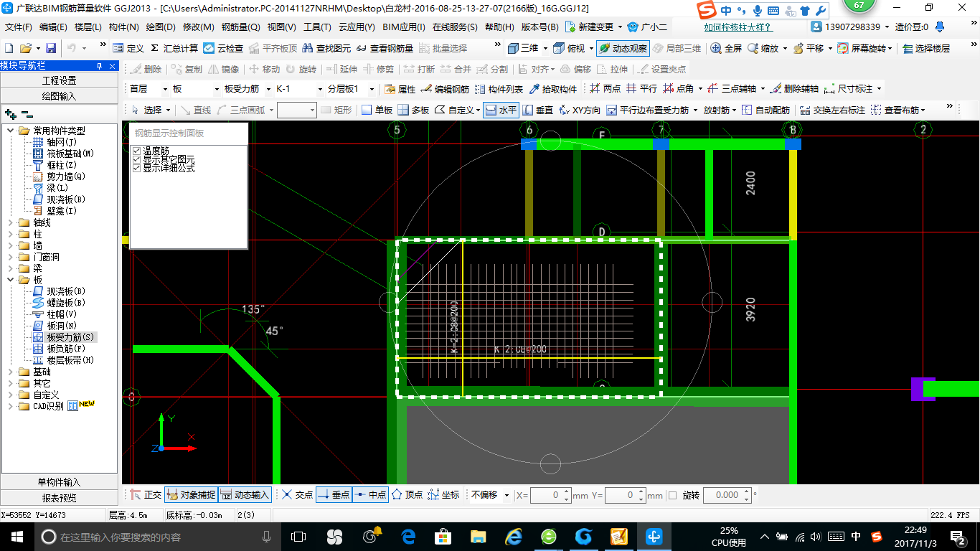The image size is (980, 551).
Task: Open the 帮助(H) menu
Action: (499, 27)
